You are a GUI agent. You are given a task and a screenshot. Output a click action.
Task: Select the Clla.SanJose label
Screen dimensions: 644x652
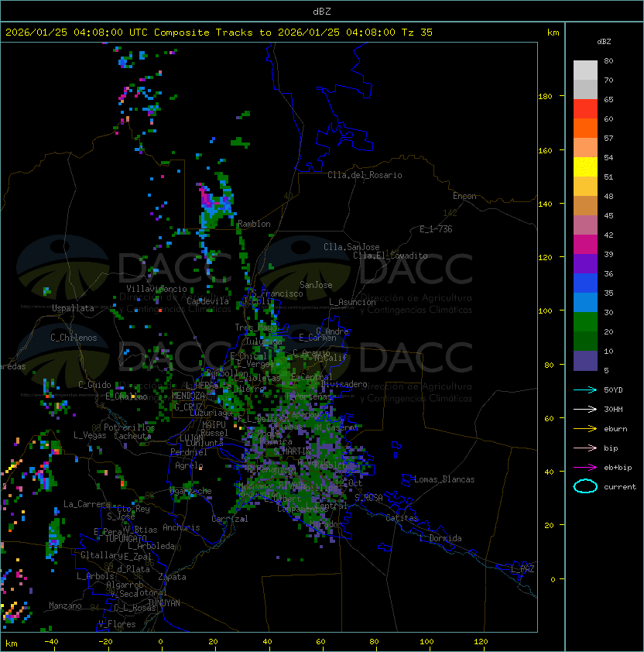coord(351,247)
